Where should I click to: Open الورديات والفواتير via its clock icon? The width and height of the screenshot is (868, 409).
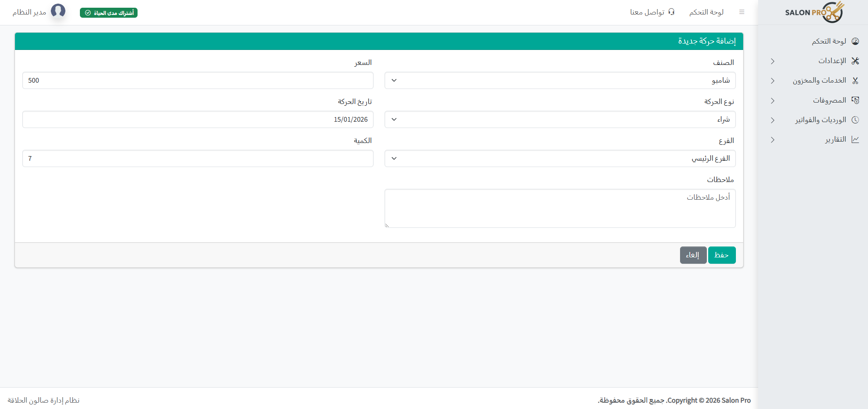855,120
